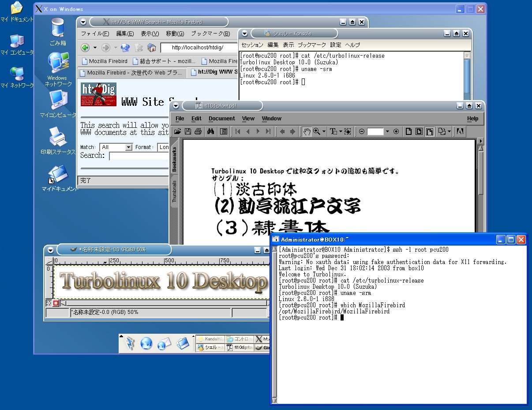Click 総合サポート bookmark in Firebird toolbar

(x=164, y=61)
